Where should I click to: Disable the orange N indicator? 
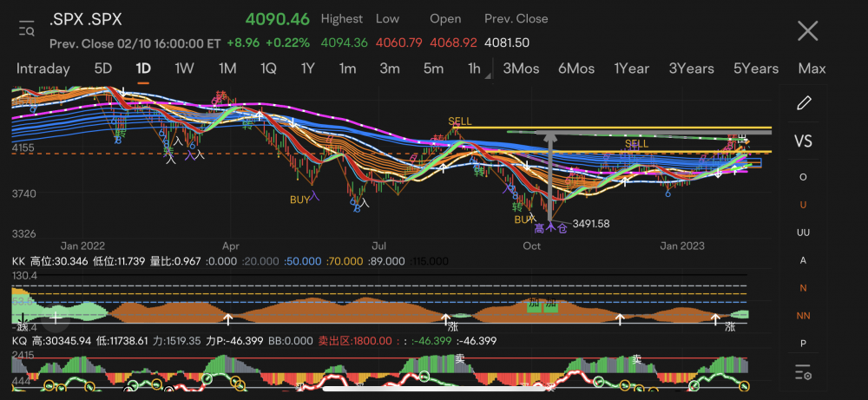[804, 288]
